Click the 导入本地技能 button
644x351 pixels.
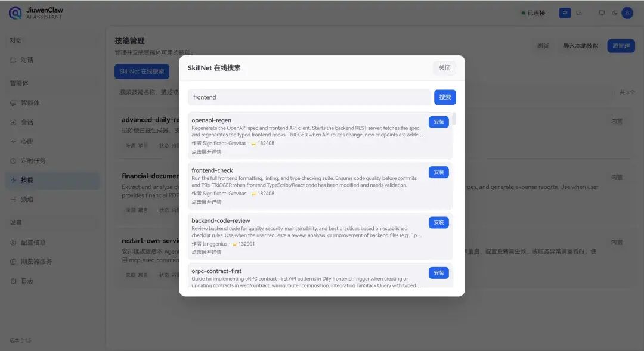point(581,46)
